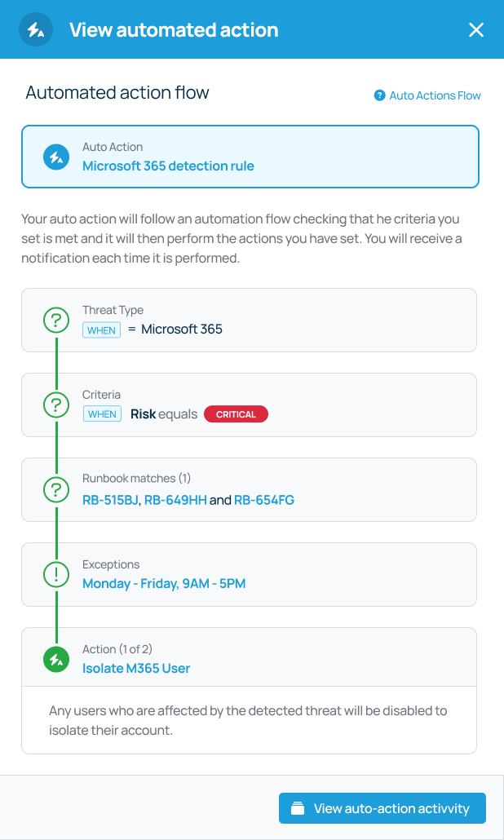Click the WHEN tag in Criteria
The image size is (504, 840).
pos(102,414)
